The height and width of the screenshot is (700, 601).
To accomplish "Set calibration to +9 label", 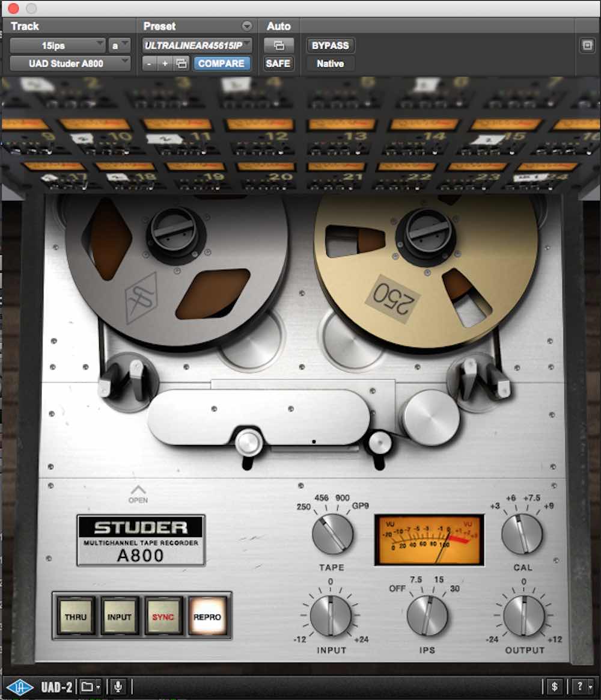I will [x=549, y=506].
